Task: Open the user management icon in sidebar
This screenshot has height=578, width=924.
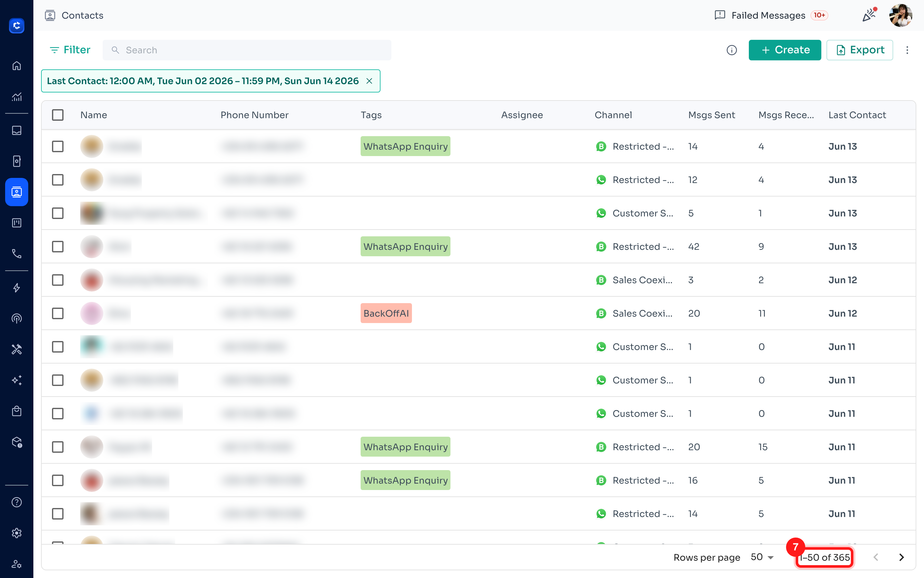Action: [16, 564]
